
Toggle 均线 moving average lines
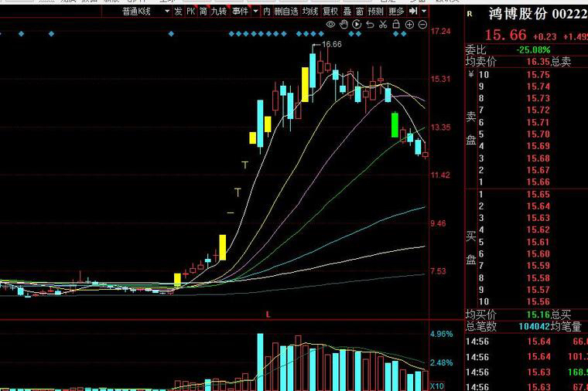pos(310,12)
